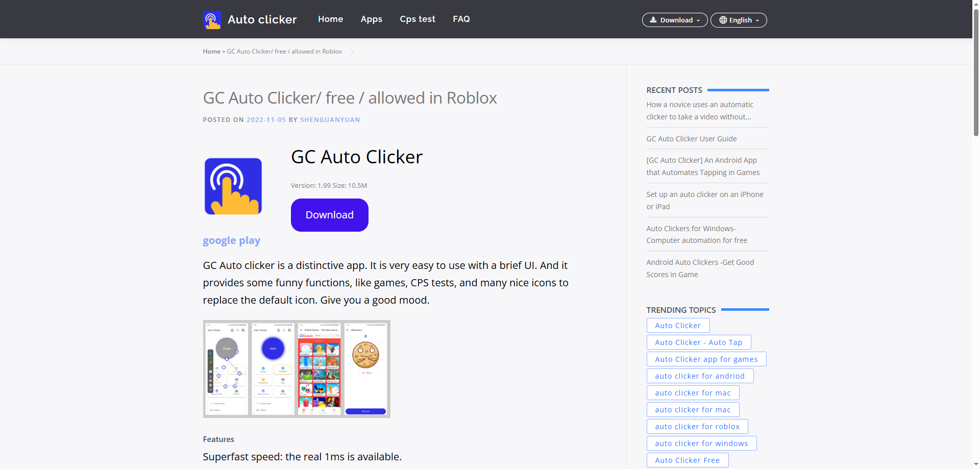Select the auto clicker for roblox tag
This screenshot has height=469, width=980.
tap(697, 426)
